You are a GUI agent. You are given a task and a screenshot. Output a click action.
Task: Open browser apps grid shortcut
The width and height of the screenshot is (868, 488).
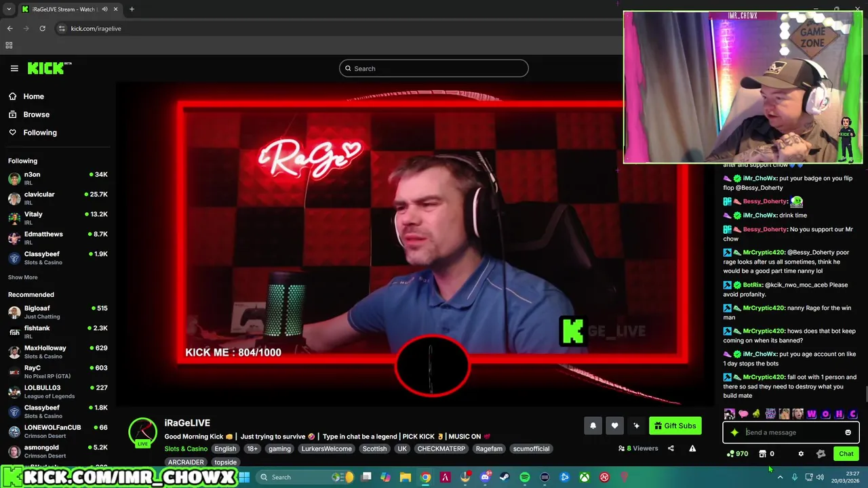pos(9,45)
